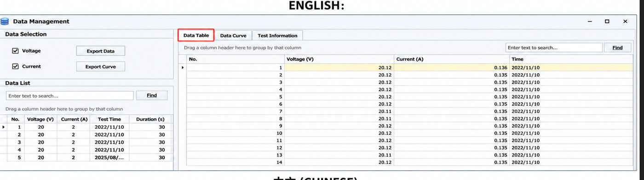
Task: Focus the Data List search field
Action: coord(70,96)
